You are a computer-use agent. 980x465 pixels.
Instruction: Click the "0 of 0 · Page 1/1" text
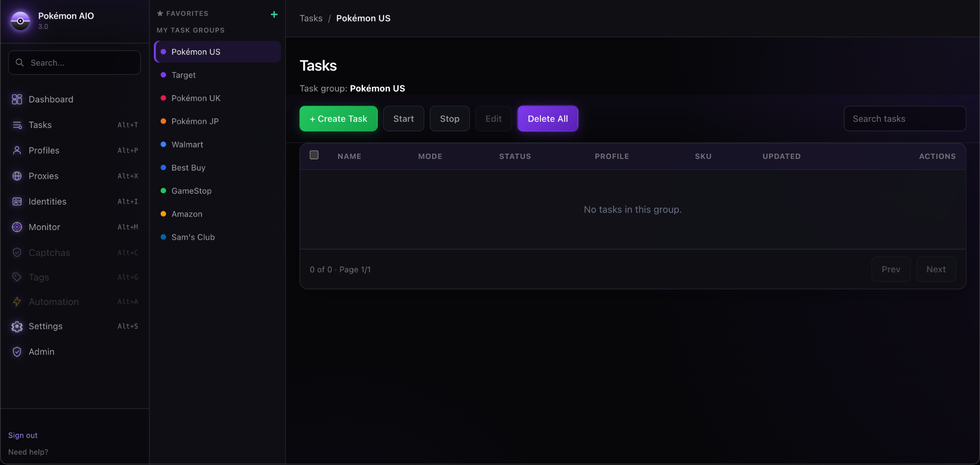(340, 269)
